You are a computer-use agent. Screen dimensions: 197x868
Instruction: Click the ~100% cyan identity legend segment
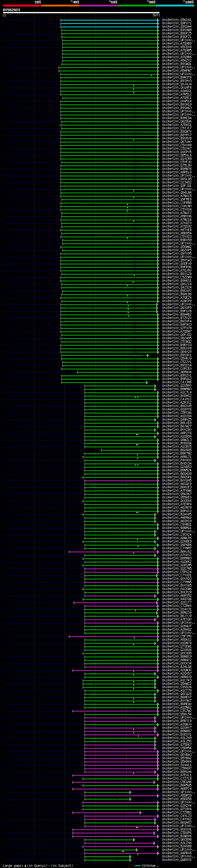(x=175, y=6)
